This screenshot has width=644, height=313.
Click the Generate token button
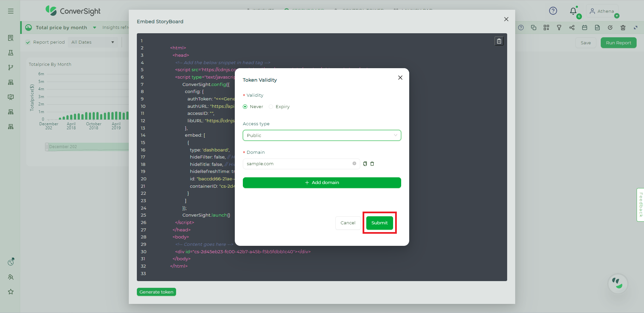pyautogui.click(x=156, y=292)
